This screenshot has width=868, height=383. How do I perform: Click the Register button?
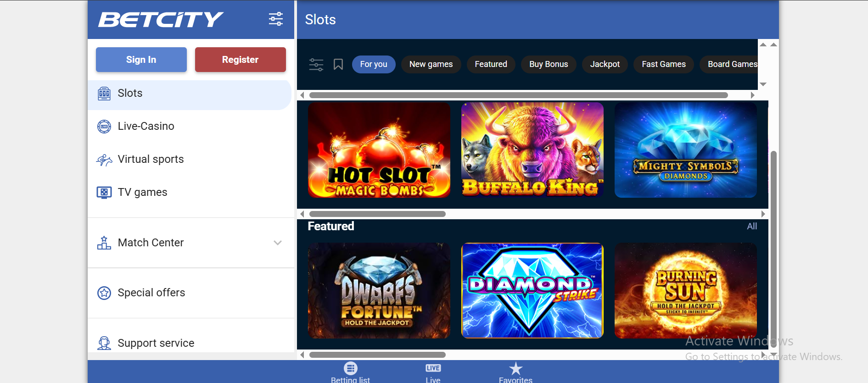tap(241, 60)
